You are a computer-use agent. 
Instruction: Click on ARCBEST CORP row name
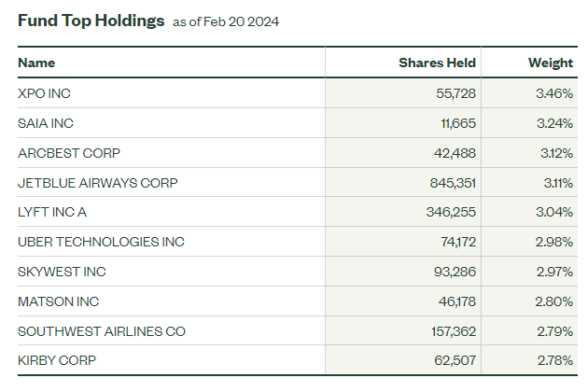tap(69, 153)
